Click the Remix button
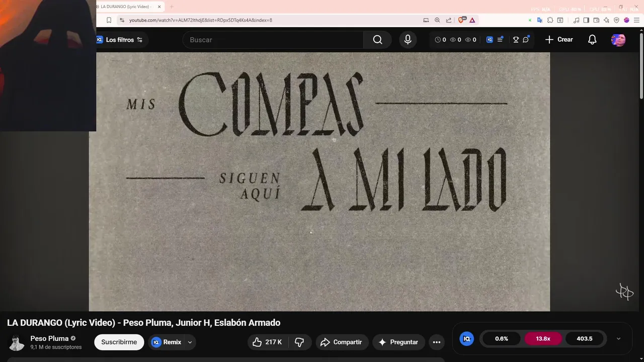This screenshot has height=362, width=644. [167, 342]
